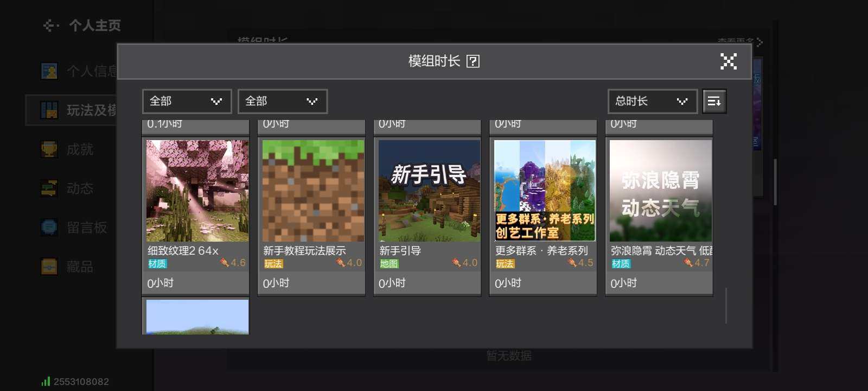Click the 成就 trophy icon
Viewport: 868px width, 391px height.
click(49, 149)
